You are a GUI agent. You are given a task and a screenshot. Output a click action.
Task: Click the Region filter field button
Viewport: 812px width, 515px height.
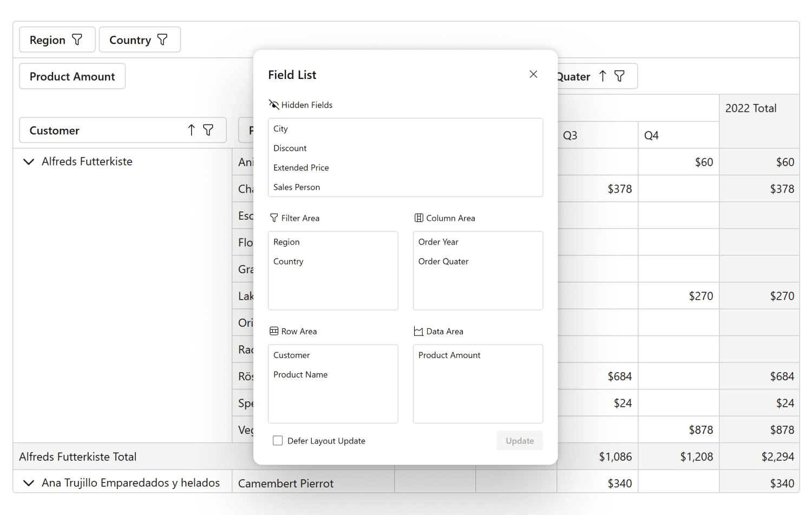[57, 39]
